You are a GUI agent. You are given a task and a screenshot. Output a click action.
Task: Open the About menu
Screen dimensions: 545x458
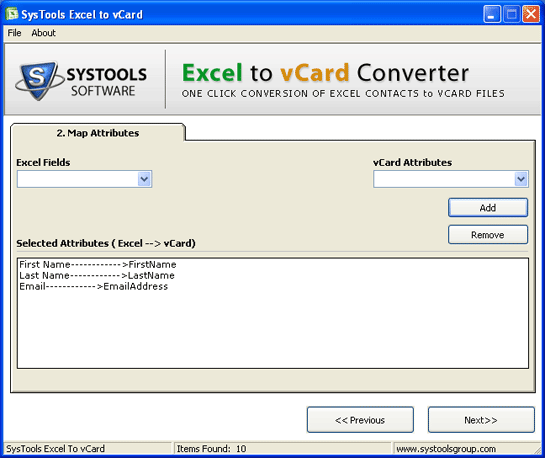(43, 33)
